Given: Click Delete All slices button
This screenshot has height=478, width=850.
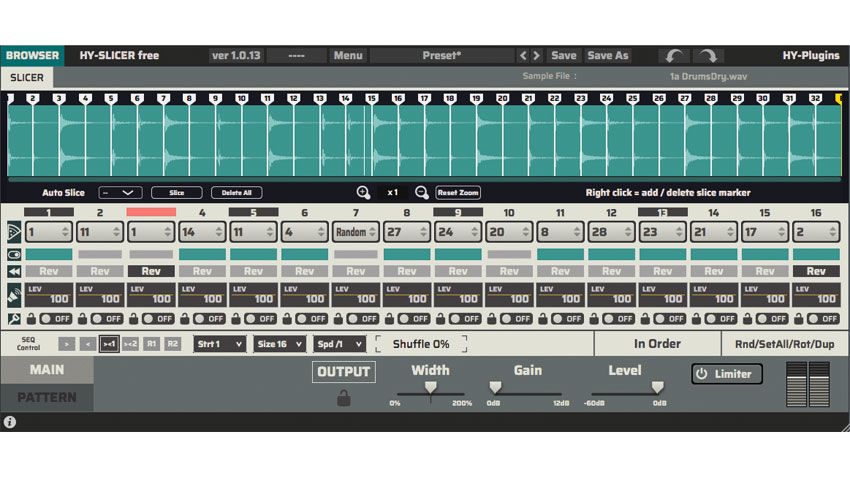Looking at the screenshot, I should click(236, 192).
